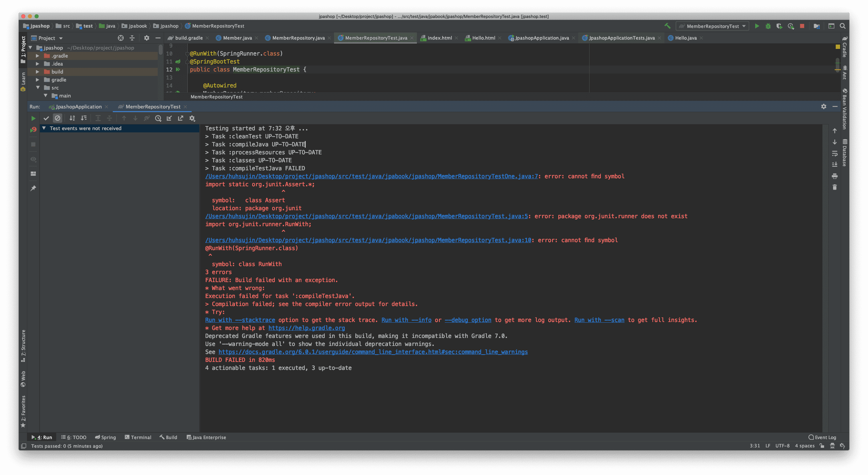The image size is (868, 475).
Task: Open the test history clock icon
Action: pyautogui.click(x=158, y=118)
